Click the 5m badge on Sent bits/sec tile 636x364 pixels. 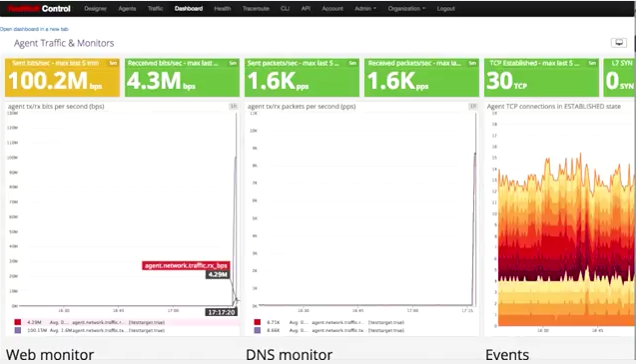[x=113, y=63]
